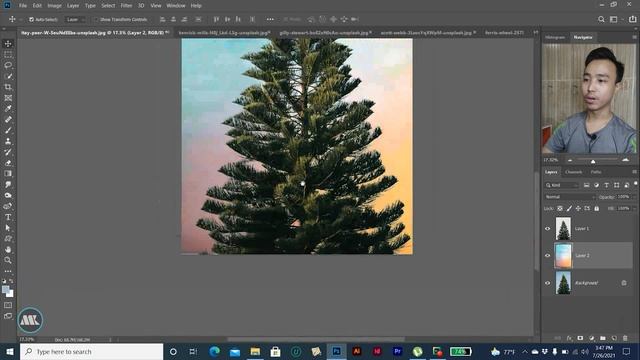Toggle Quick Mask mode

point(8,305)
